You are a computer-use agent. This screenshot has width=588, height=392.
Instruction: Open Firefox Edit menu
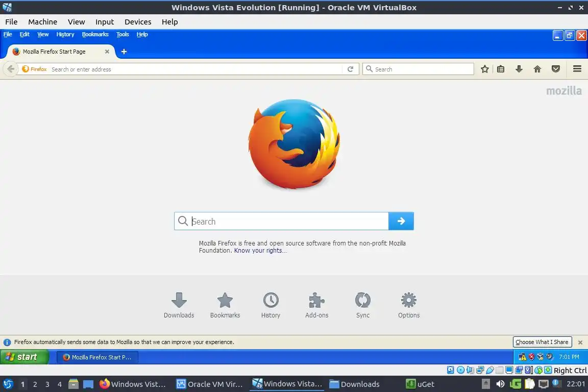[x=24, y=34]
